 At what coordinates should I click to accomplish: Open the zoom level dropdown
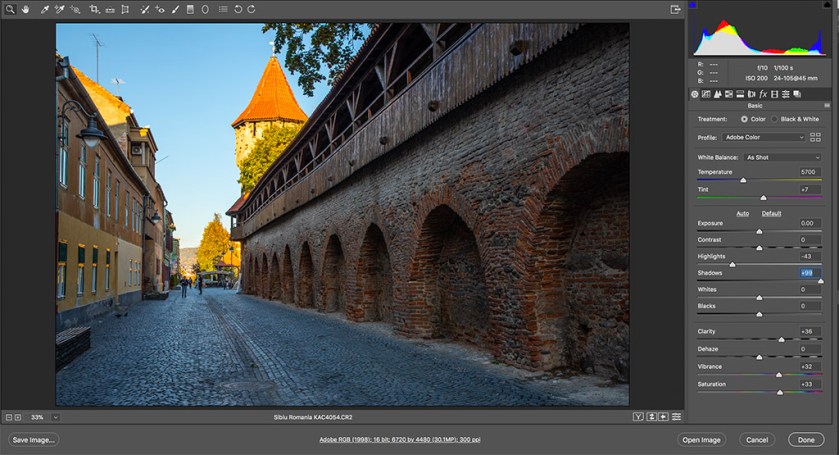(55, 418)
